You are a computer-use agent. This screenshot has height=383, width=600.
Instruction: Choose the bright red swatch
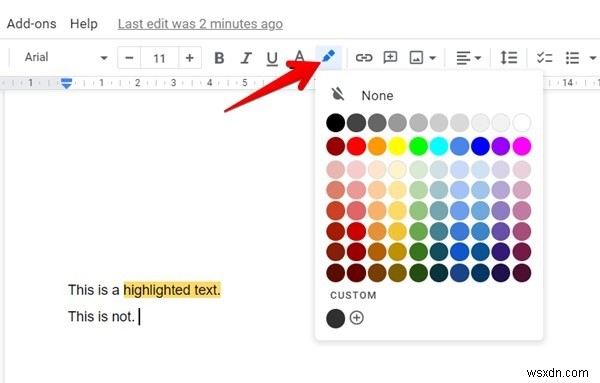(x=356, y=146)
